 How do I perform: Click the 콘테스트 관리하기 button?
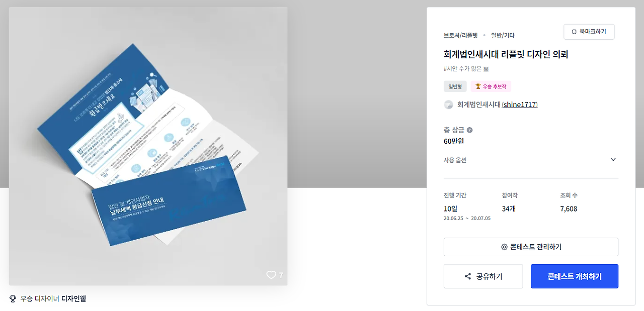point(531,247)
